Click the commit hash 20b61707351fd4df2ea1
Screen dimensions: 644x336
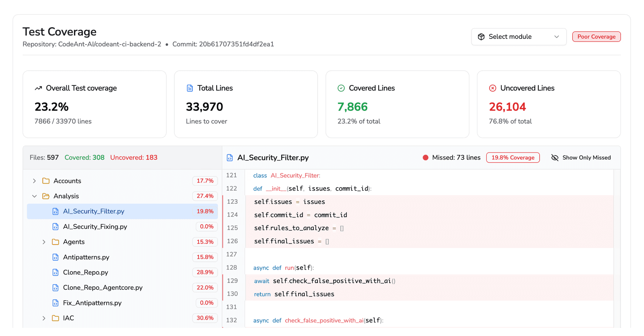tap(236, 44)
